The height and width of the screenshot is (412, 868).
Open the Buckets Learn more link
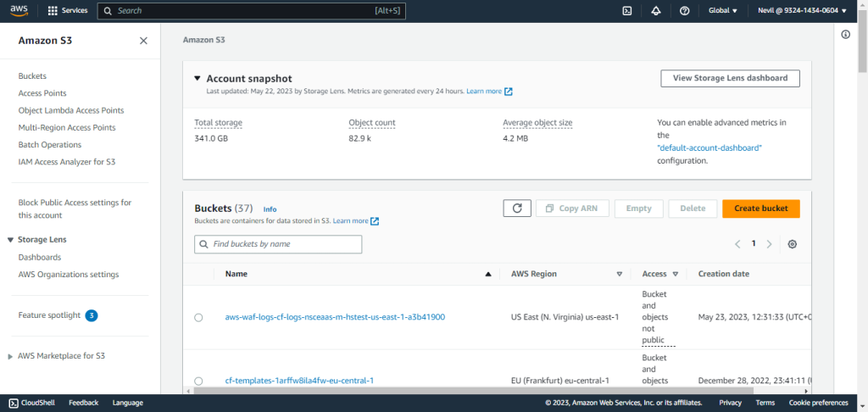click(355, 220)
